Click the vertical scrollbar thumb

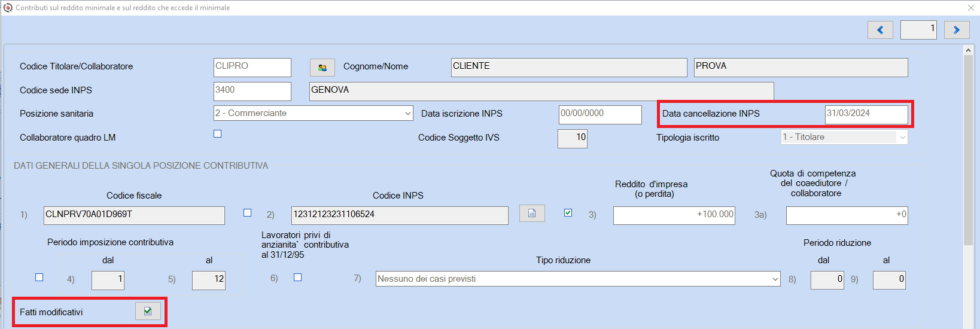pos(969,150)
